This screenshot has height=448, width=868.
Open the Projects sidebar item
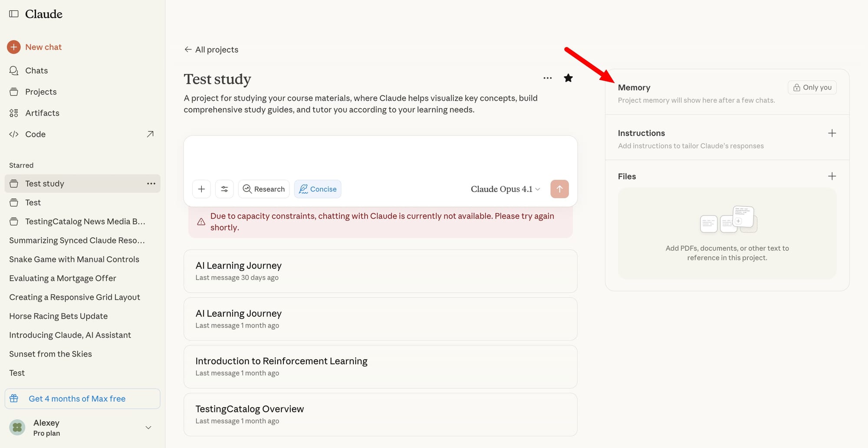(41, 92)
